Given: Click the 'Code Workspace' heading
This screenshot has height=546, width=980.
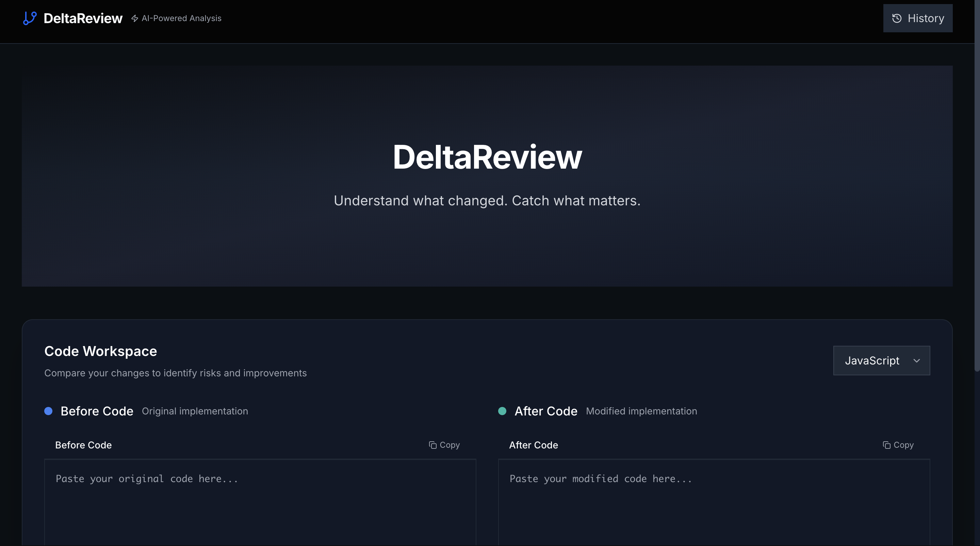Looking at the screenshot, I should click(x=100, y=351).
